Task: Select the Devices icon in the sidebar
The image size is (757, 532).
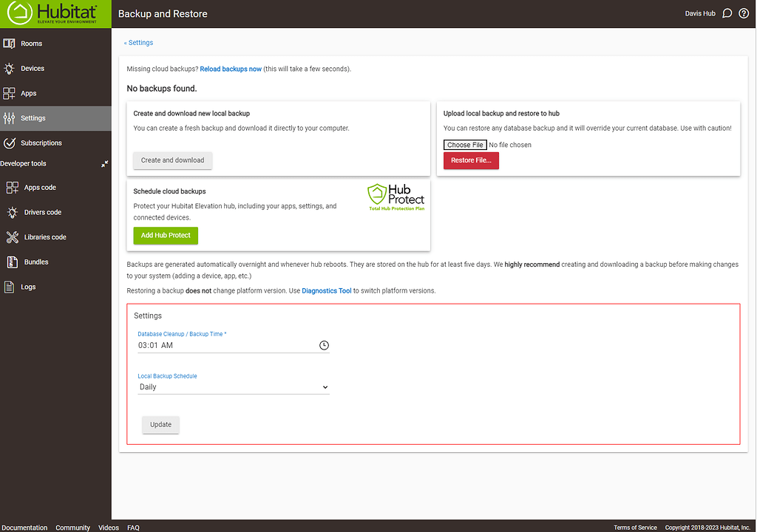Action: coord(10,68)
